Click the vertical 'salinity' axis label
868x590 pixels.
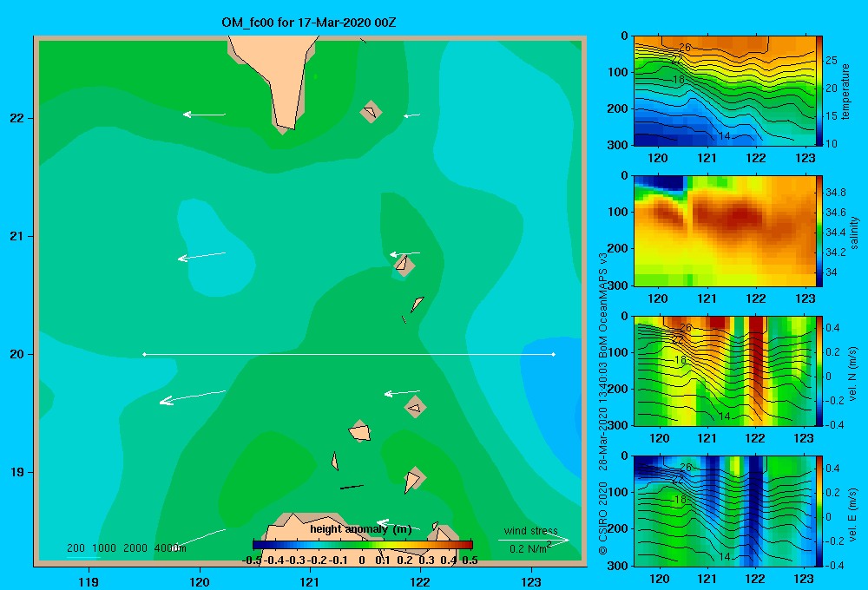(x=854, y=233)
